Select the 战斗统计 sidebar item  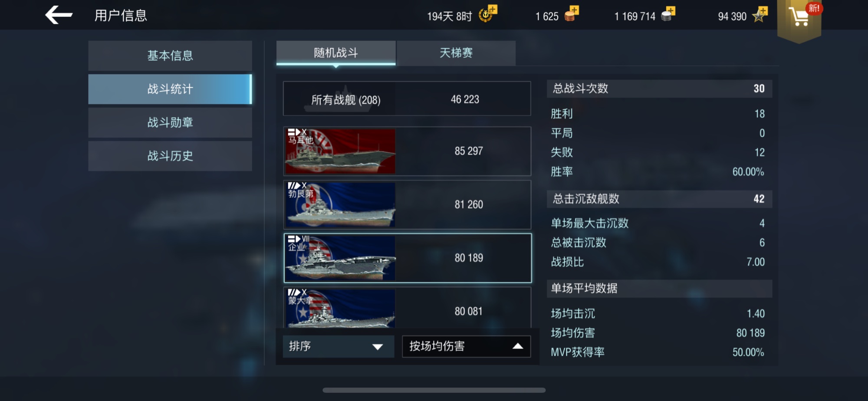(x=170, y=89)
